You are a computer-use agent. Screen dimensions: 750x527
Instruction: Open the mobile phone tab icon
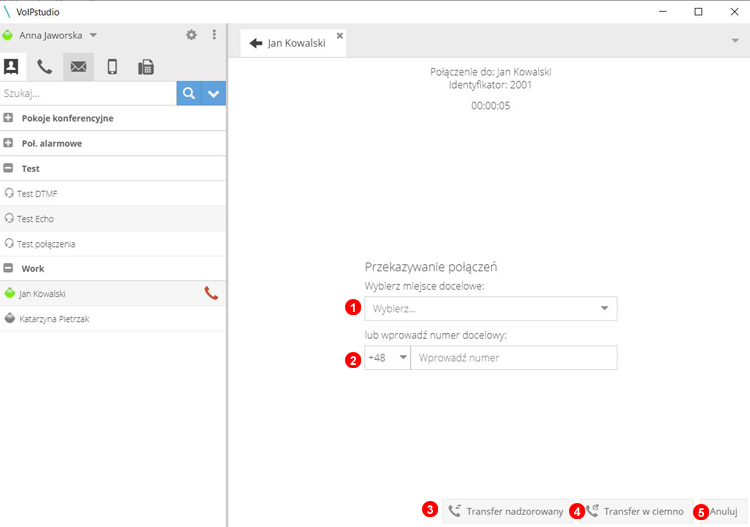point(112,67)
